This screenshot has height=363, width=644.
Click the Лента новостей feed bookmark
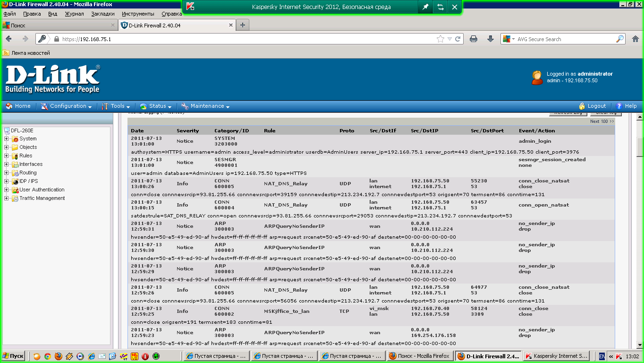point(26,53)
